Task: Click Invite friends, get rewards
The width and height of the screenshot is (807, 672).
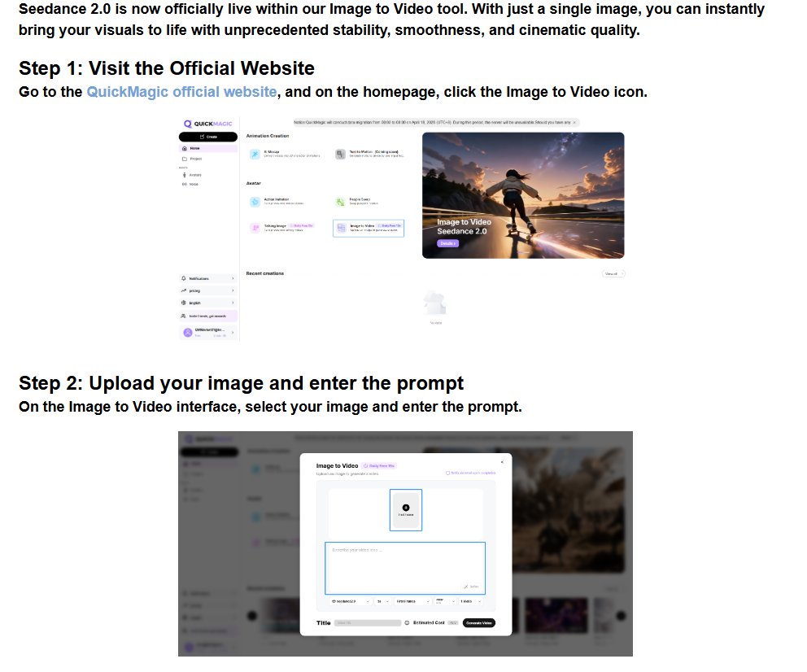Action: point(208,316)
